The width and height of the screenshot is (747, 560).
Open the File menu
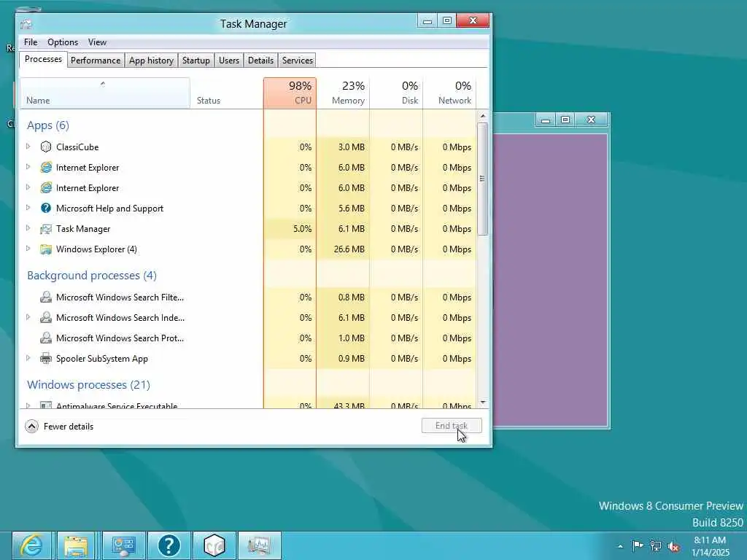(x=31, y=42)
